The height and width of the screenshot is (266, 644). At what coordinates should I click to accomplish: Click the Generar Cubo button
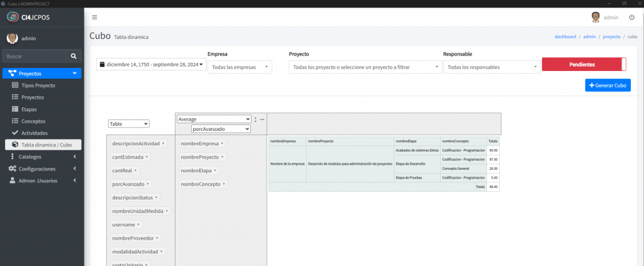(x=608, y=85)
